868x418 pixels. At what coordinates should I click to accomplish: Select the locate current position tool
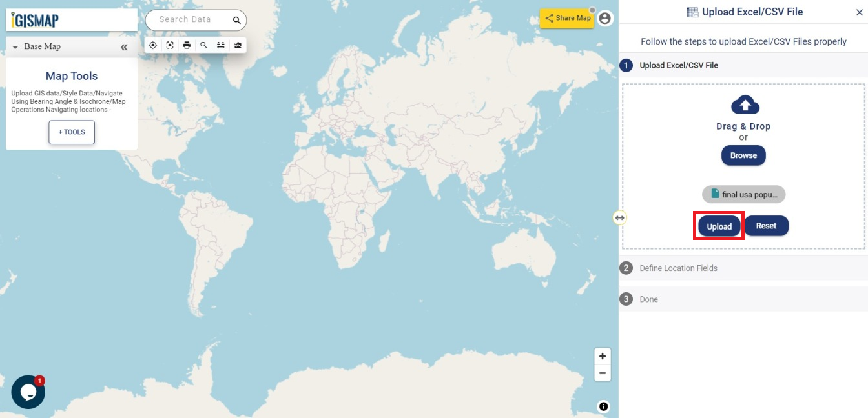tap(153, 45)
